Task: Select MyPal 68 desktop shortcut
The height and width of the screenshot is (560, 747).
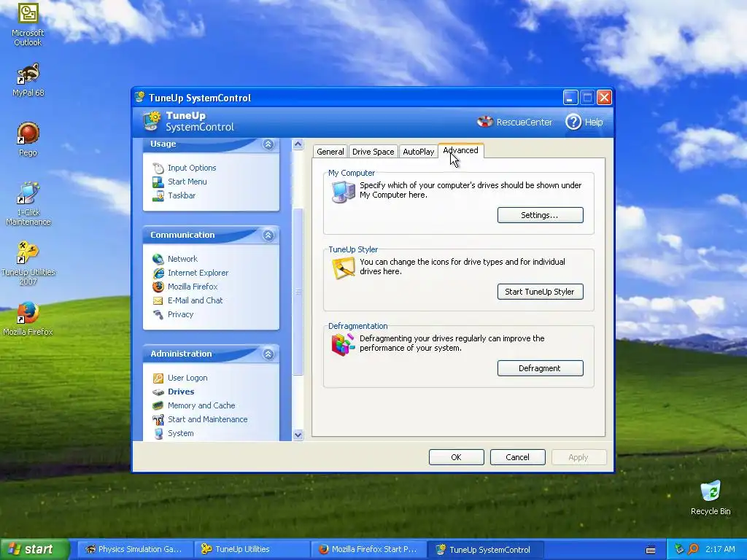Action: pyautogui.click(x=28, y=74)
